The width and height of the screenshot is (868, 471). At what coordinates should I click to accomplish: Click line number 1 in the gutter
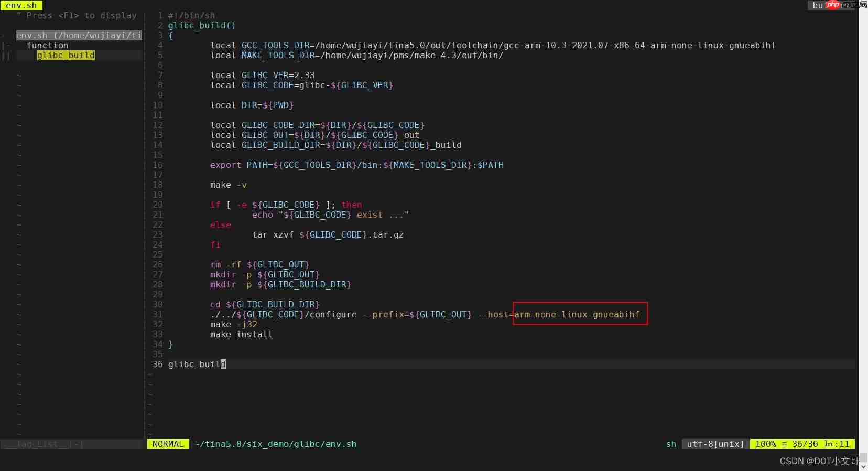pos(160,15)
